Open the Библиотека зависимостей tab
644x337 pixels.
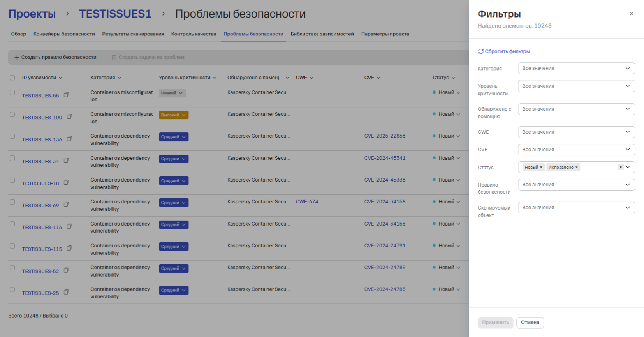[x=322, y=34]
